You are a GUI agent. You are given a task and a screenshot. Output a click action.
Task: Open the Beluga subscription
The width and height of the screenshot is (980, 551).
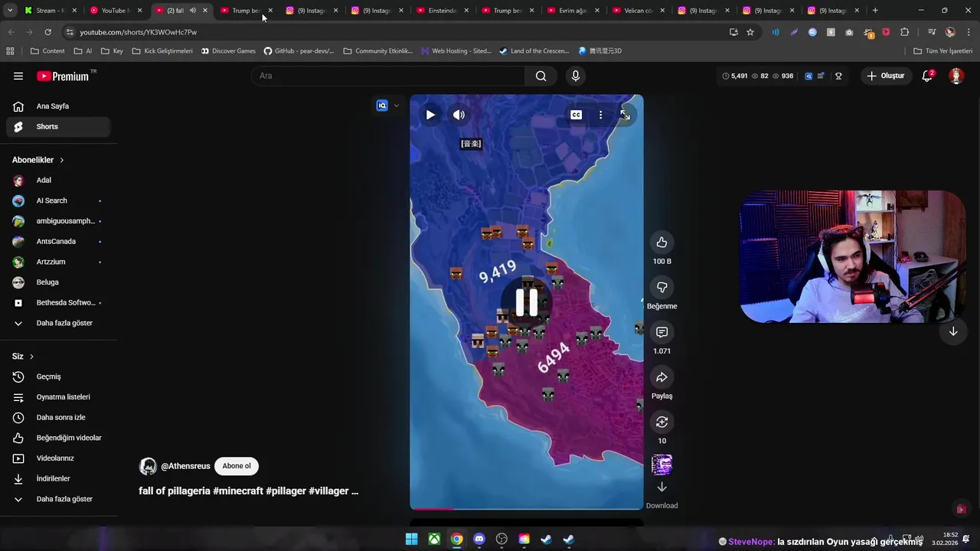click(58, 282)
